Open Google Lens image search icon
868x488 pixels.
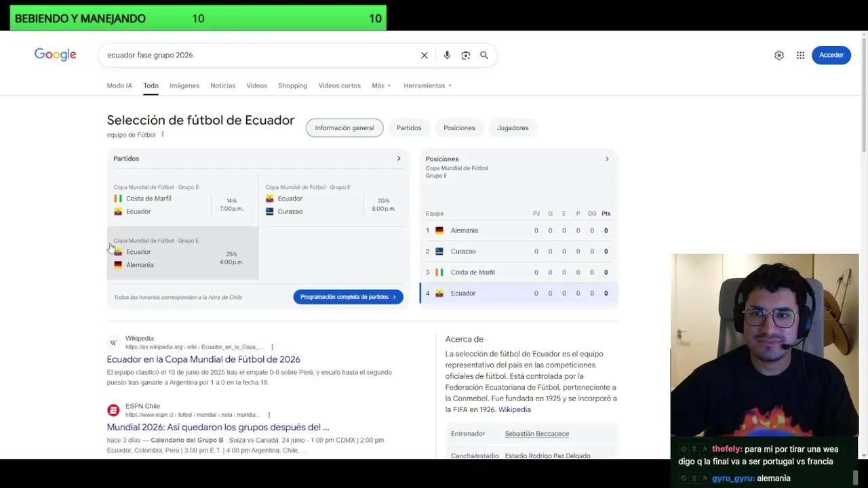[466, 55]
